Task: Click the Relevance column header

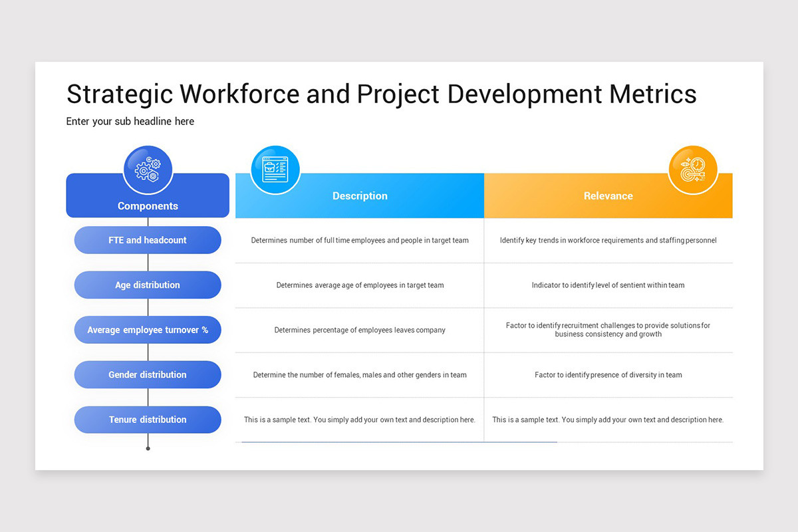Action: click(x=608, y=196)
